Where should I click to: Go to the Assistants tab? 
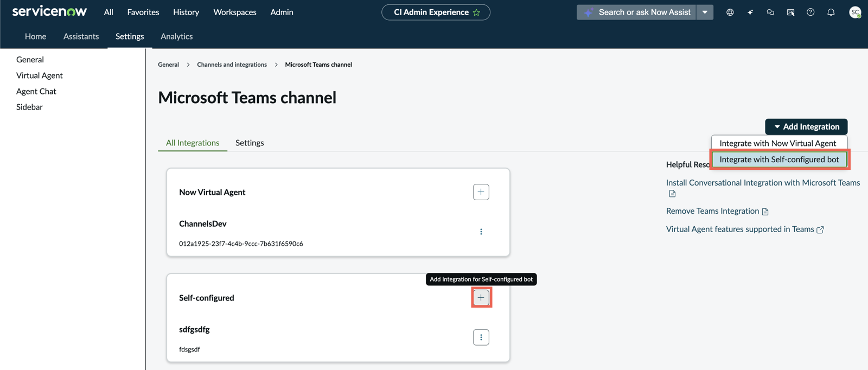81,36
